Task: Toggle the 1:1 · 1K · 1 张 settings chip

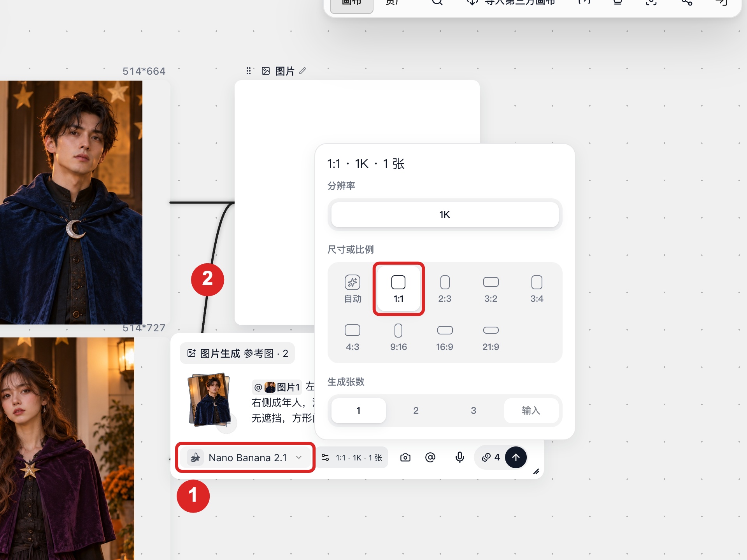Action: [x=352, y=457]
